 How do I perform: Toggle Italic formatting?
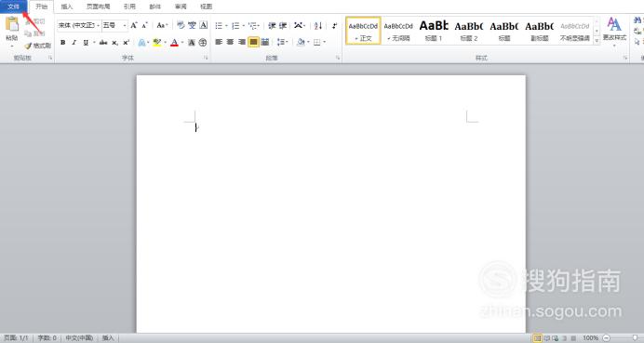click(74, 42)
